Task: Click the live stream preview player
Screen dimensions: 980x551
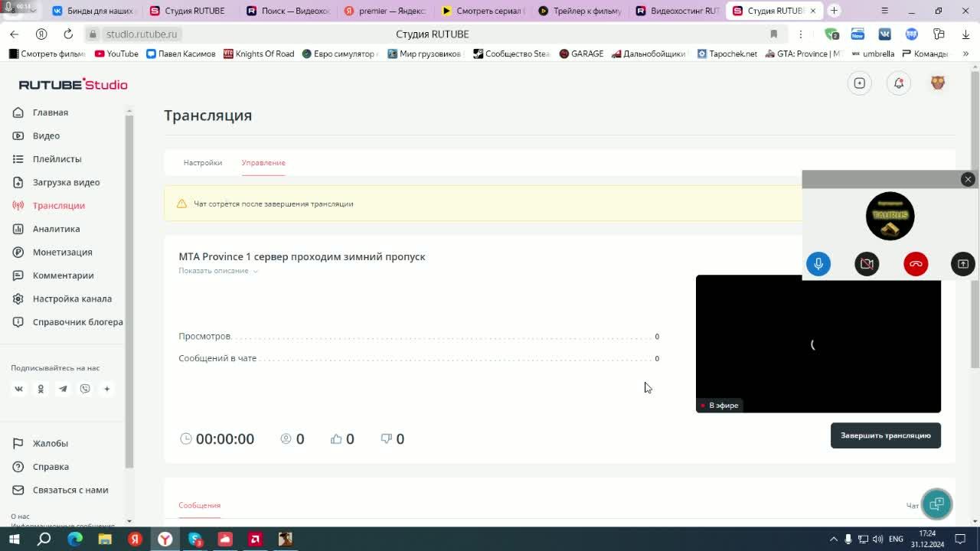Action: click(818, 344)
